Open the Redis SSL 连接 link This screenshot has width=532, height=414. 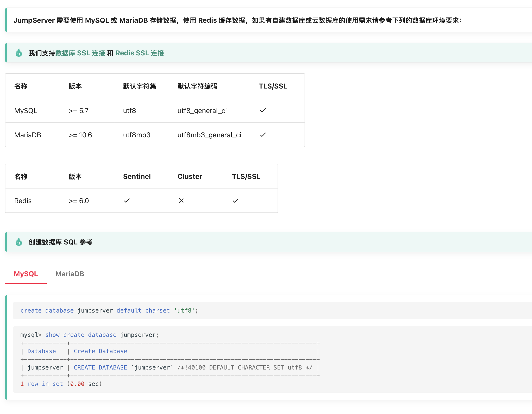139,53
